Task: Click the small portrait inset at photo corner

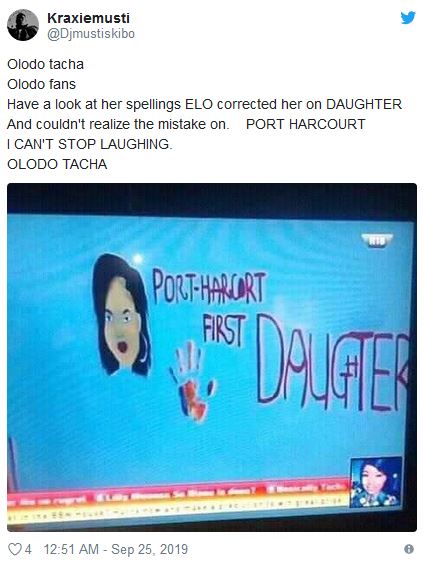Action: pyautogui.click(x=376, y=483)
